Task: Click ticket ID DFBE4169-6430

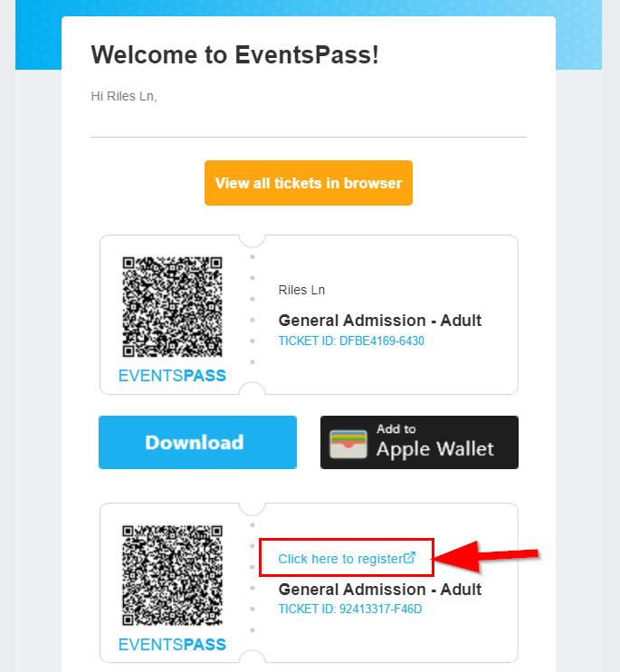Action: point(351,341)
